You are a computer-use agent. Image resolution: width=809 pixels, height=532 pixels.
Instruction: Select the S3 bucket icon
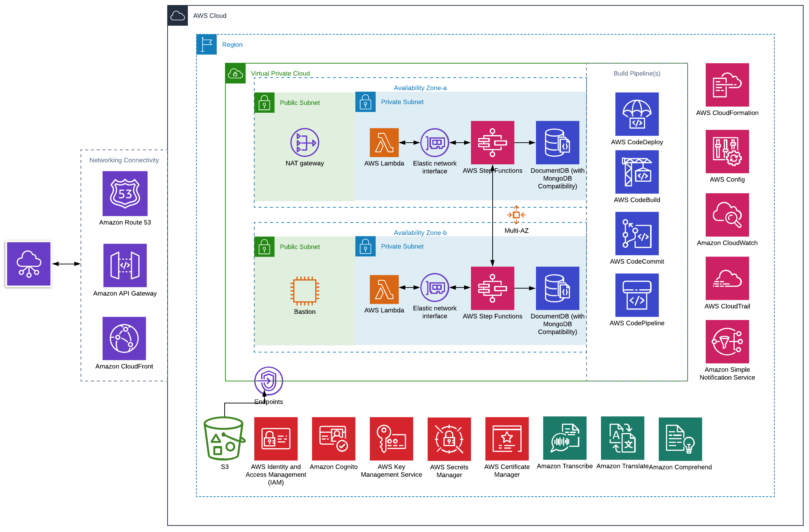(x=225, y=438)
